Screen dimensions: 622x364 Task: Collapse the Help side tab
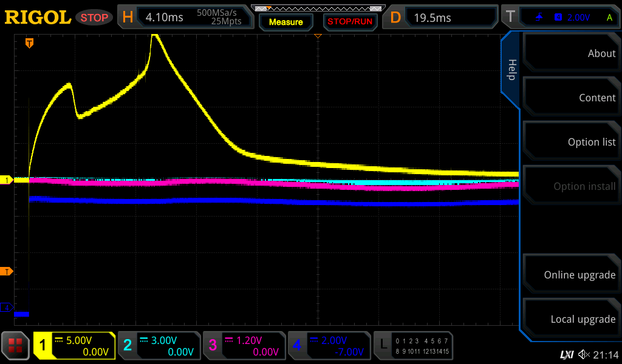tap(511, 70)
